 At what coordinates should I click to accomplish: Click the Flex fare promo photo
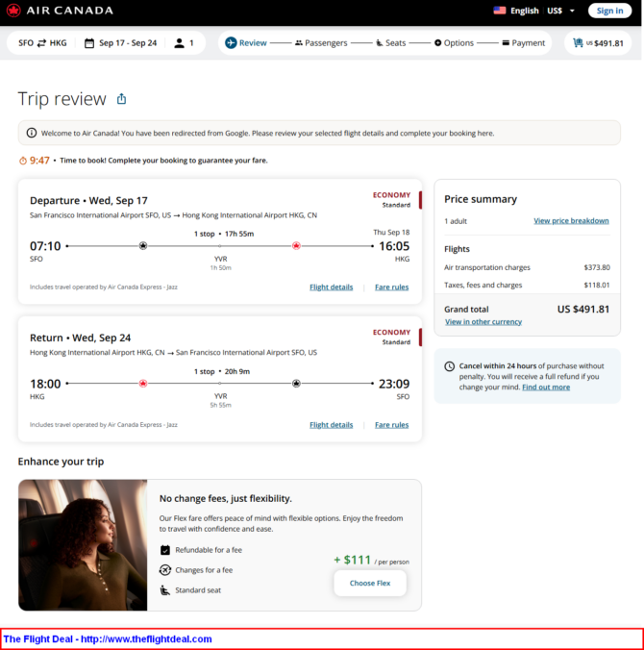click(83, 545)
